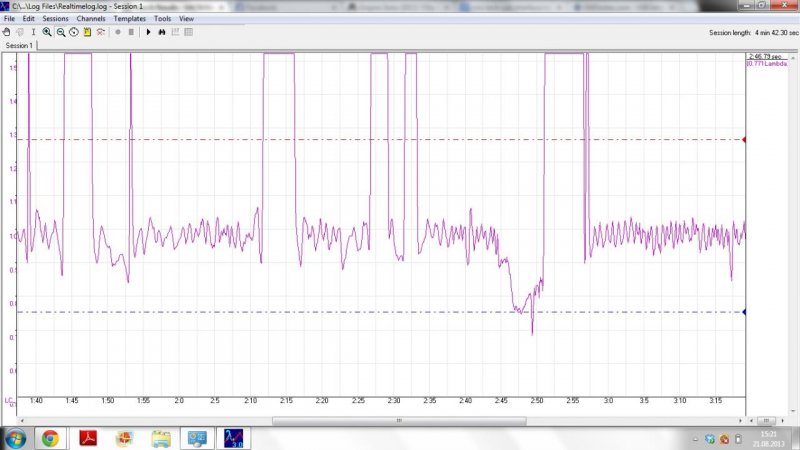Open the Channels menu
Screen dimensions: 800x450
(90, 19)
